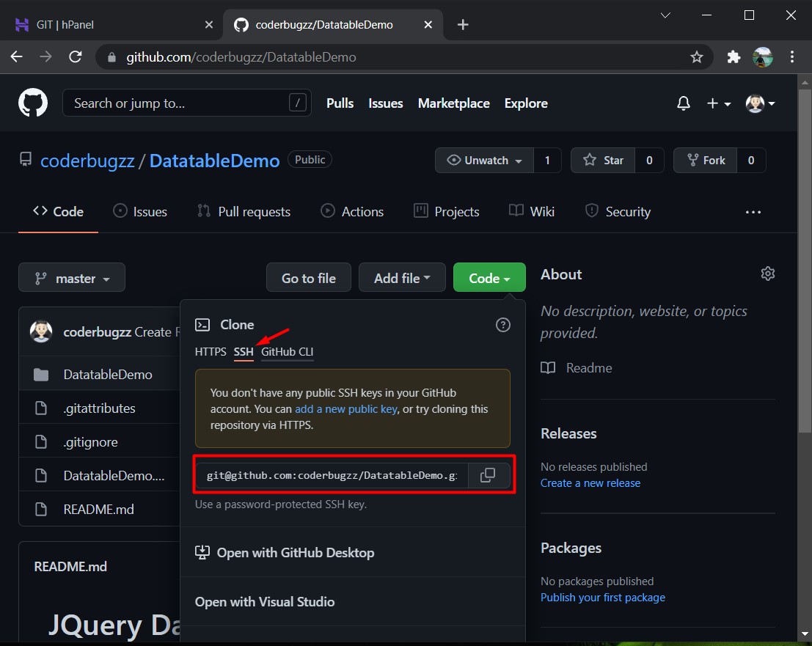Image resolution: width=812 pixels, height=646 pixels.
Task: Expand the master branch dropdown
Action: coord(71,277)
